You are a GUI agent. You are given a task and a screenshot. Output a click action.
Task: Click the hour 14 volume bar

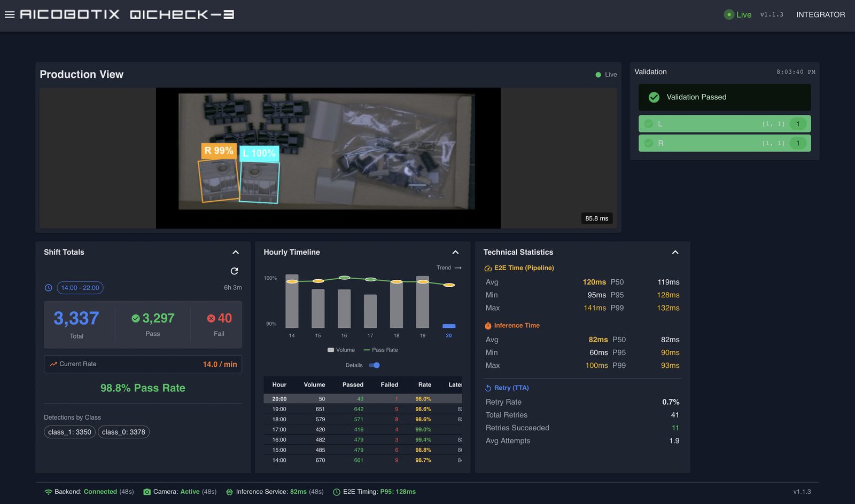pos(292,301)
